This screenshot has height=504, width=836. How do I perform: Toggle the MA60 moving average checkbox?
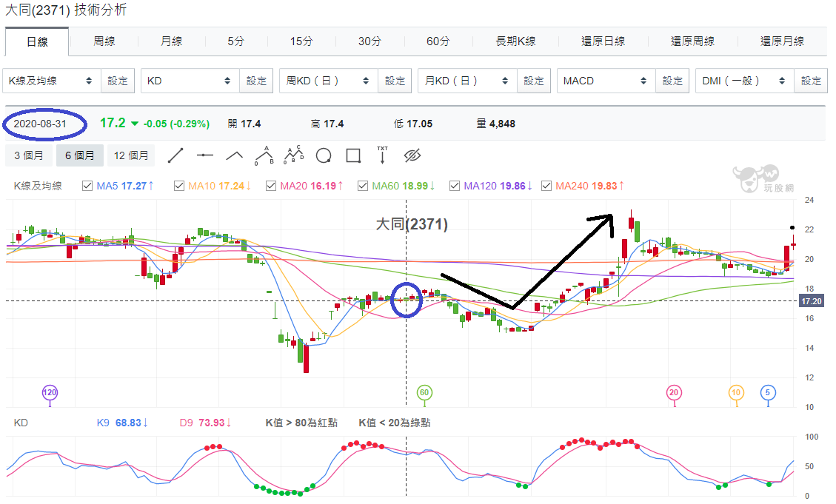click(363, 186)
